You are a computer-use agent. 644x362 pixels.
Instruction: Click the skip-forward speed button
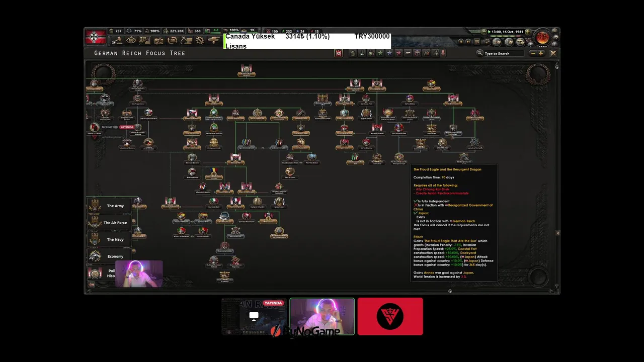coord(468,42)
